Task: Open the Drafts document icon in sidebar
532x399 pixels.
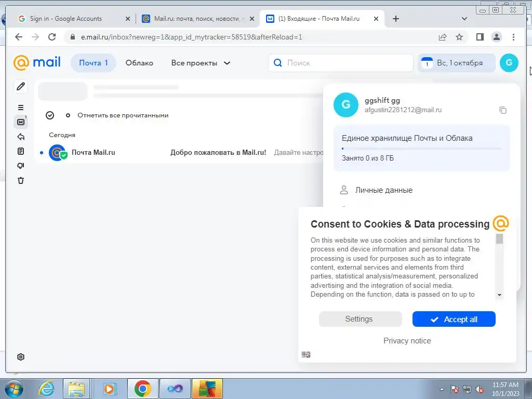Action: click(x=21, y=151)
